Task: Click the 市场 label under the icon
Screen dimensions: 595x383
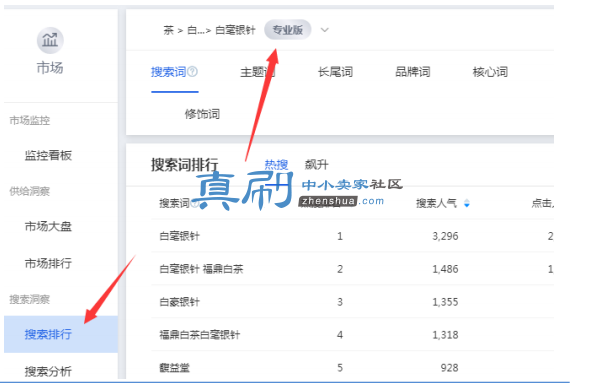Action: [50, 68]
